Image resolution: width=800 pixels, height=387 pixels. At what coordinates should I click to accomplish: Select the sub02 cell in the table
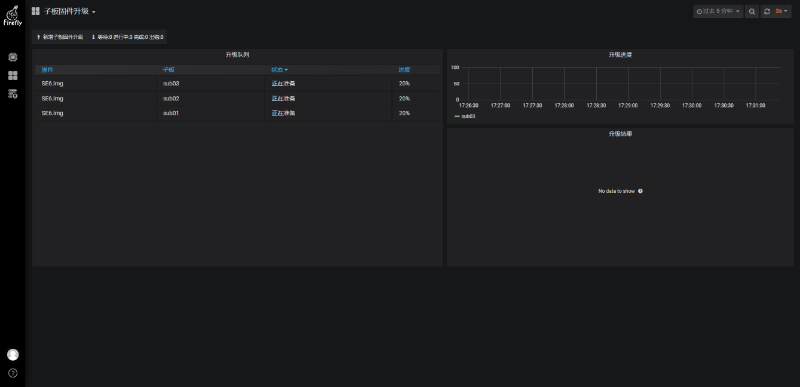210,98
